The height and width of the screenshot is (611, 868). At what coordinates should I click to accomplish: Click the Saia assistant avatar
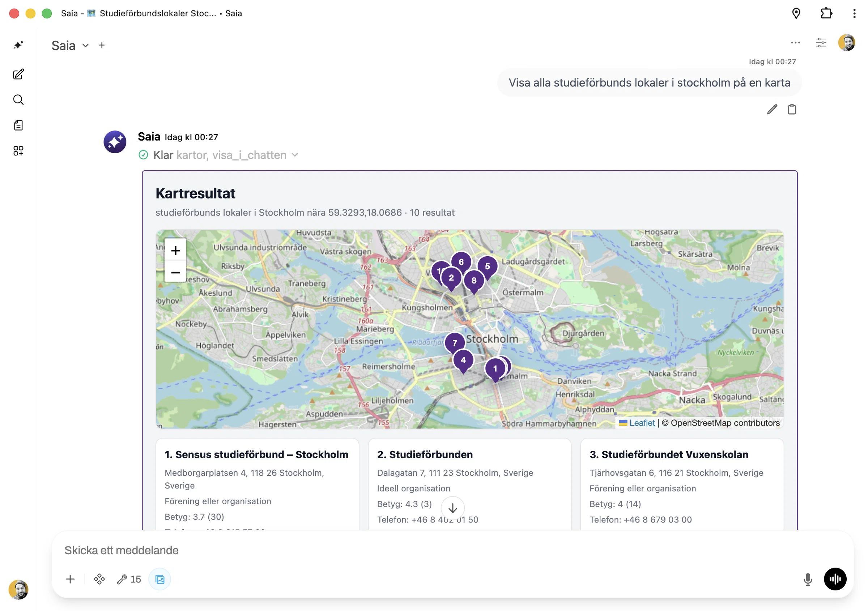tap(115, 142)
